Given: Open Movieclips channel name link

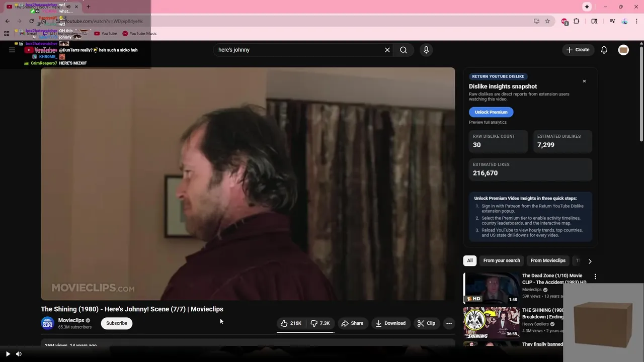Looking at the screenshot, I should [71, 320].
